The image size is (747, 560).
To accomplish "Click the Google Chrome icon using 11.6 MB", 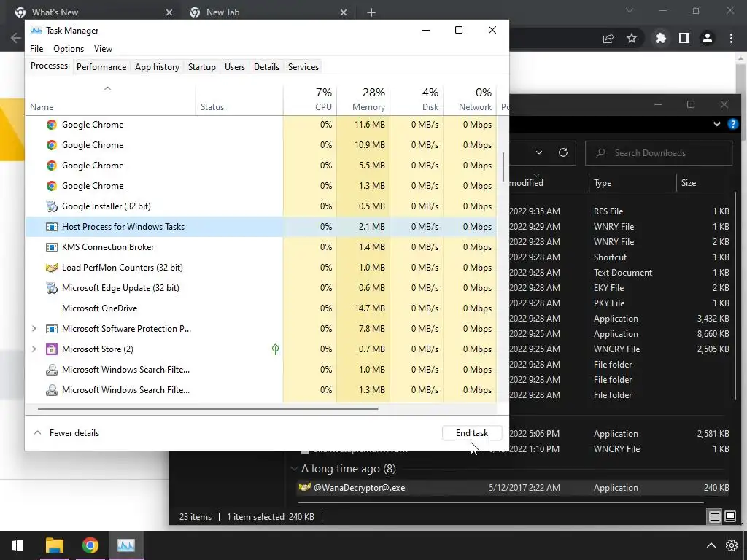I will click(x=52, y=125).
